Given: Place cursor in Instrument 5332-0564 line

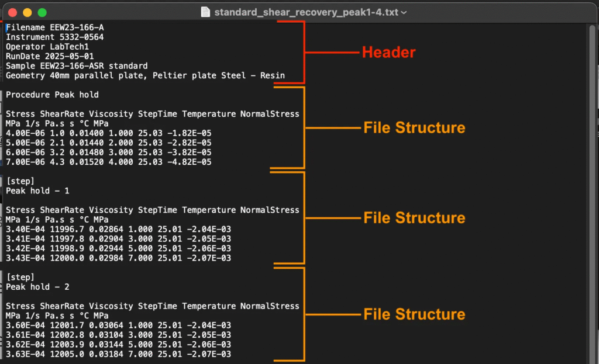Looking at the screenshot, I should coord(55,37).
